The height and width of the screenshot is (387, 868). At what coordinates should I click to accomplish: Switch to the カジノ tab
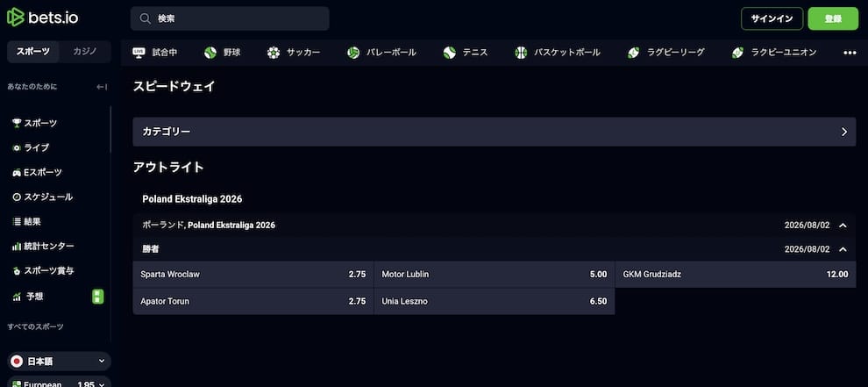coord(85,52)
